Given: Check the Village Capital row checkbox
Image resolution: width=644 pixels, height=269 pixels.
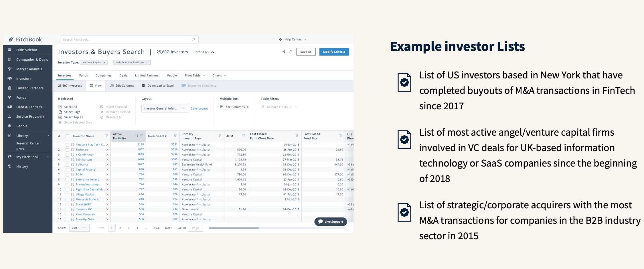Looking at the screenshot, I should coord(68,195).
